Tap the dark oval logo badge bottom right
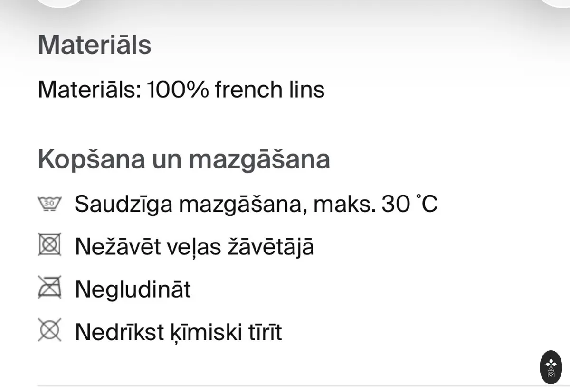The image size is (570, 392). point(551,367)
